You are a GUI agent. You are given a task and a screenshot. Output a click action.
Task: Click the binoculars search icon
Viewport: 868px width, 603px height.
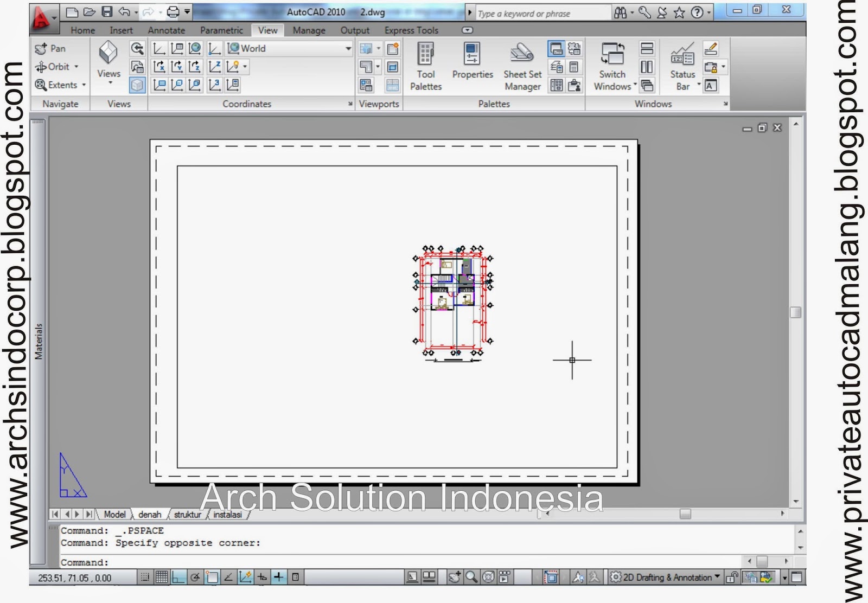tap(621, 12)
